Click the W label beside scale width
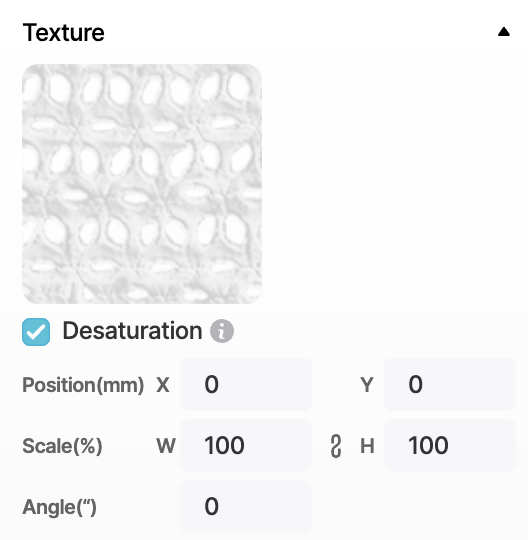The height and width of the screenshot is (540, 528). (x=166, y=446)
